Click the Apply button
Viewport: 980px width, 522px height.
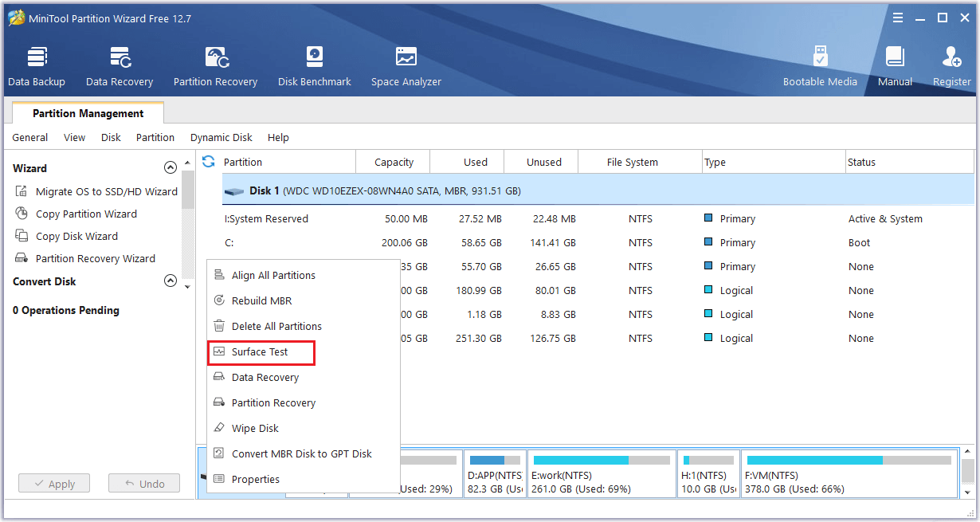point(54,484)
